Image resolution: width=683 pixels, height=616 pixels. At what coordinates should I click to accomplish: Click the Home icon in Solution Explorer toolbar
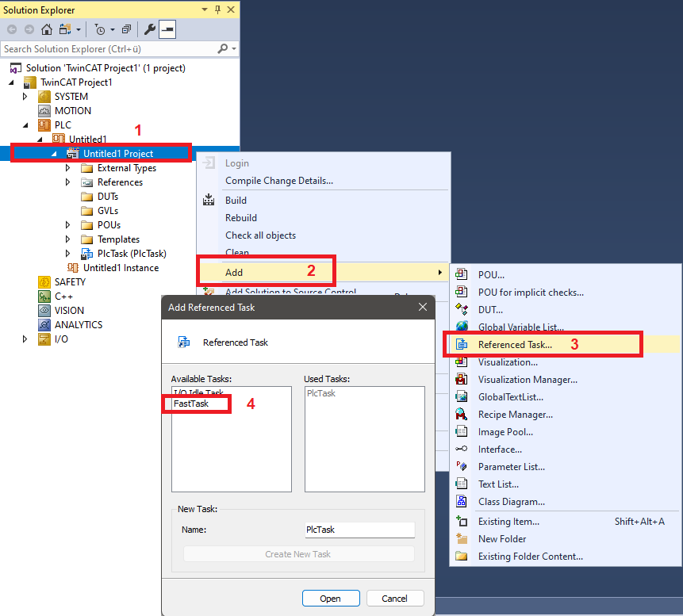47,29
